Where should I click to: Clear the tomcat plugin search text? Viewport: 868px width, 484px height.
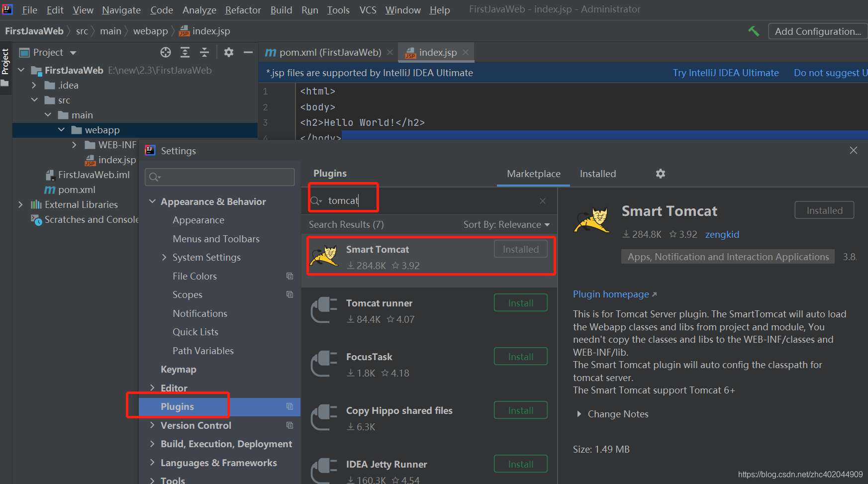click(543, 201)
